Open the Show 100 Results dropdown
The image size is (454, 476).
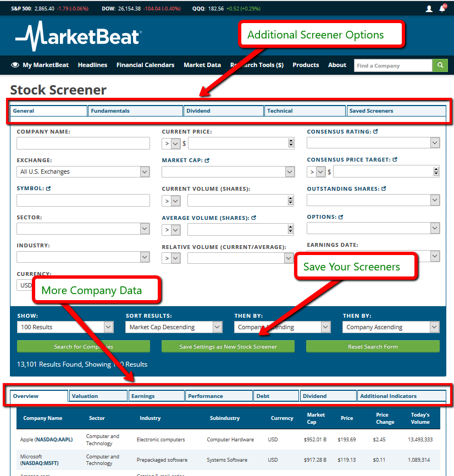pos(65,327)
